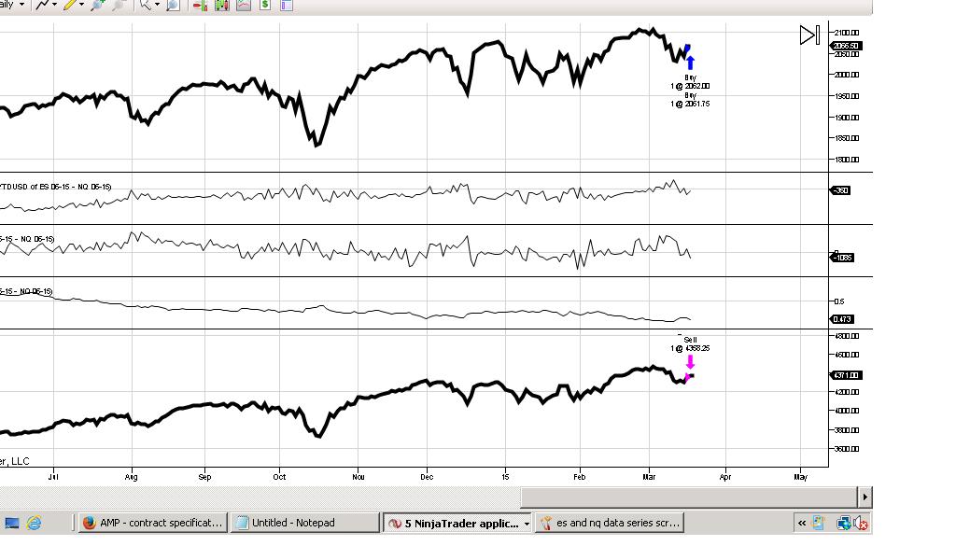The height and width of the screenshot is (560, 956).
Task: Click the green dollar strategies icon
Action: tap(265, 5)
